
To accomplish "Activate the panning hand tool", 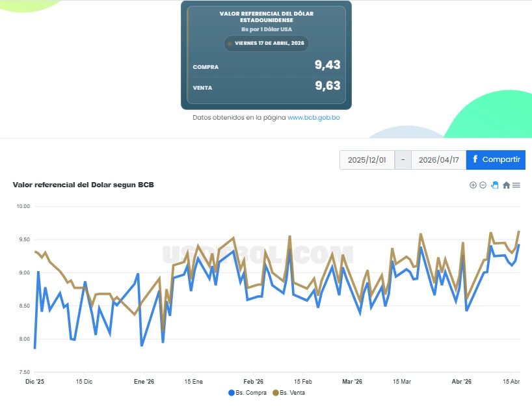I will pos(494,185).
